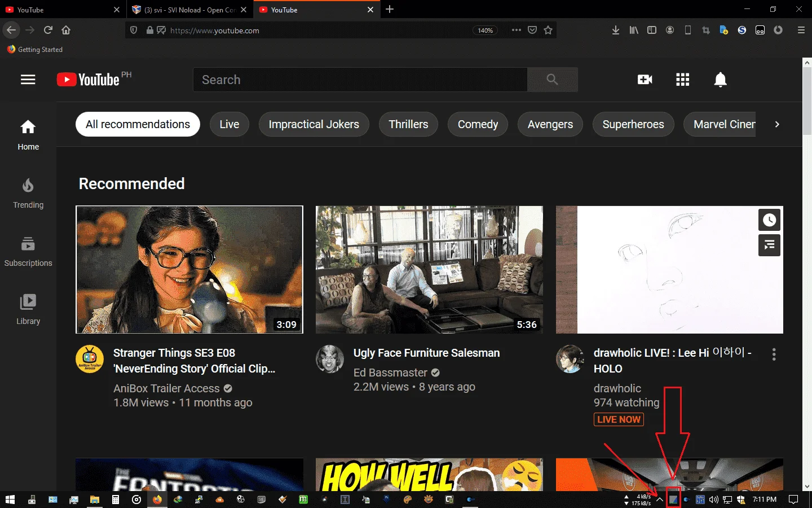Image resolution: width=812 pixels, height=508 pixels.
Task: Open the drawholic live sketch thumbnail
Action: click(669, 269)
